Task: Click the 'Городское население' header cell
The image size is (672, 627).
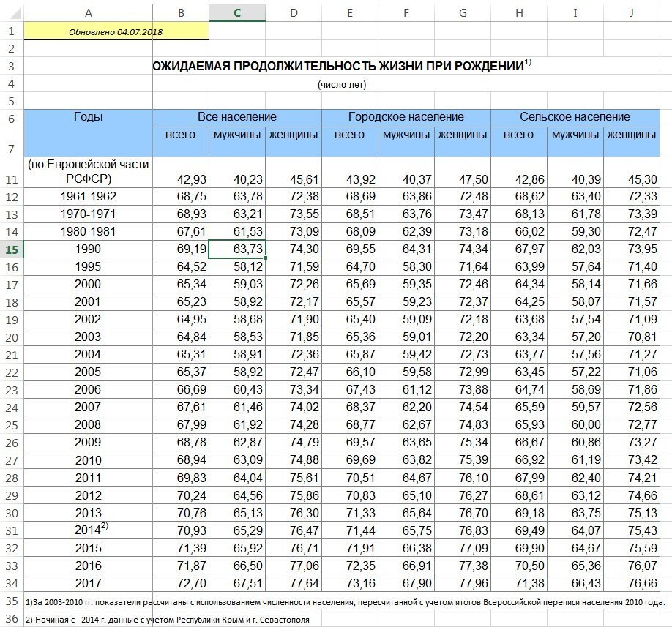Action: 406,117
